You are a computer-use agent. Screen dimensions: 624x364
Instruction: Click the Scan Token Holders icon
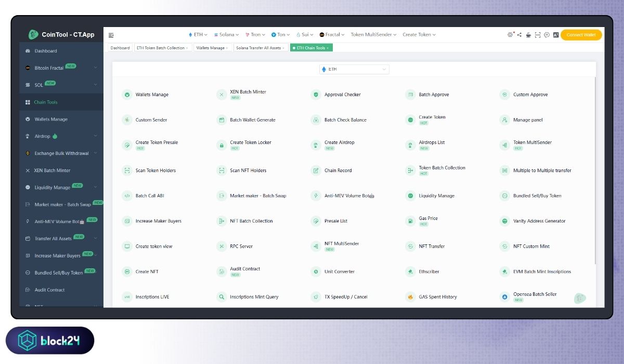[x=127, y=171]
